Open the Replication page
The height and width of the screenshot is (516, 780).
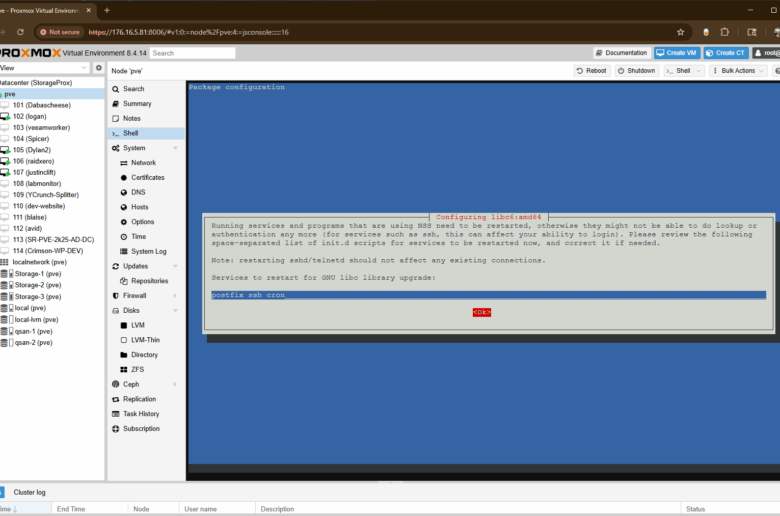pyautogui.click(x=140, y=399)
